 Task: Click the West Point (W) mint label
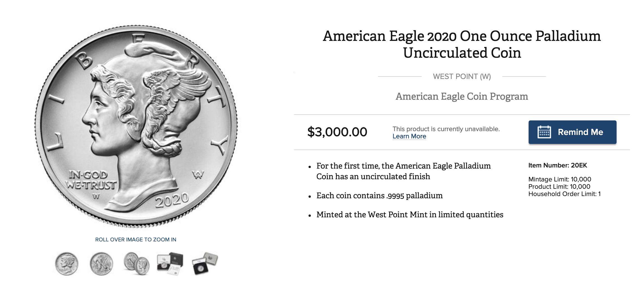[x=462, y=76]
